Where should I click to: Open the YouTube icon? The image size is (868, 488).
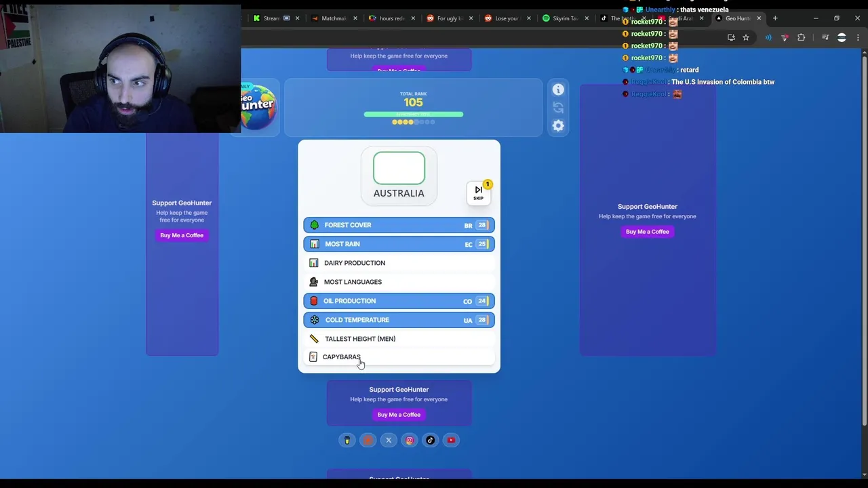pyautogui.click(x=451, y=441)
